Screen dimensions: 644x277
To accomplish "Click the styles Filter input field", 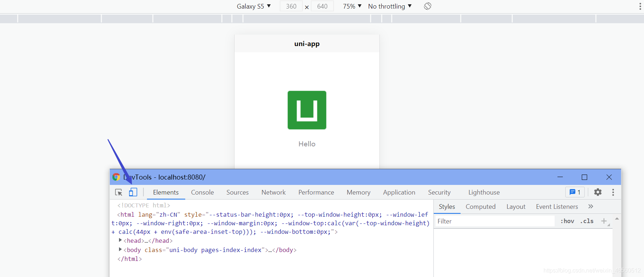I will 495,221.
